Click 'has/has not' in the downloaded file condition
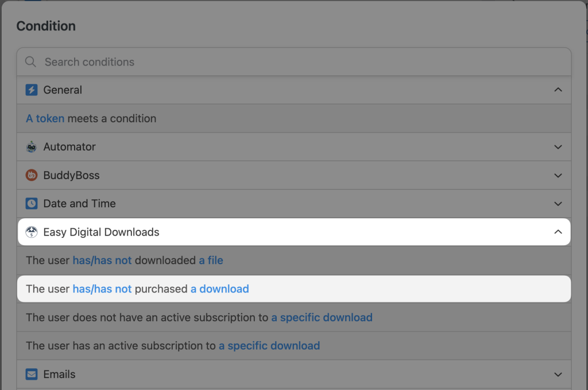The image size is (588, 390). [102, 260]
